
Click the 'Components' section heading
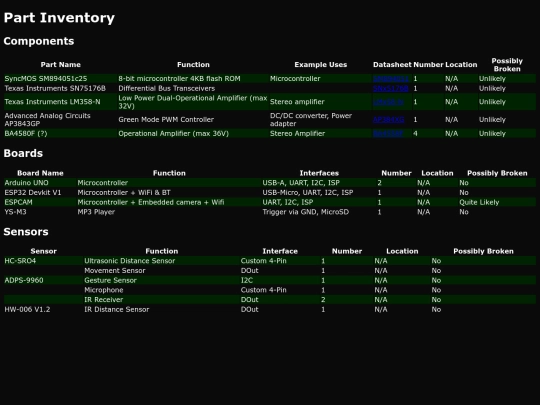pyautogui.click(x=39, y=41)
